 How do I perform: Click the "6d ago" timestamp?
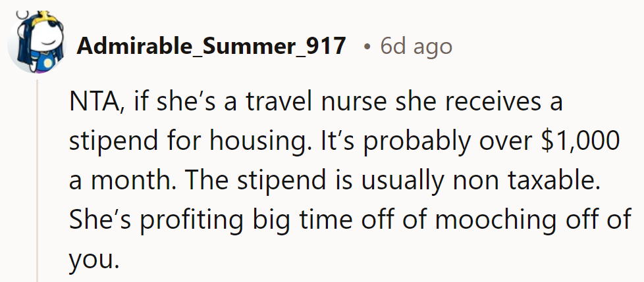click(416, 47)
